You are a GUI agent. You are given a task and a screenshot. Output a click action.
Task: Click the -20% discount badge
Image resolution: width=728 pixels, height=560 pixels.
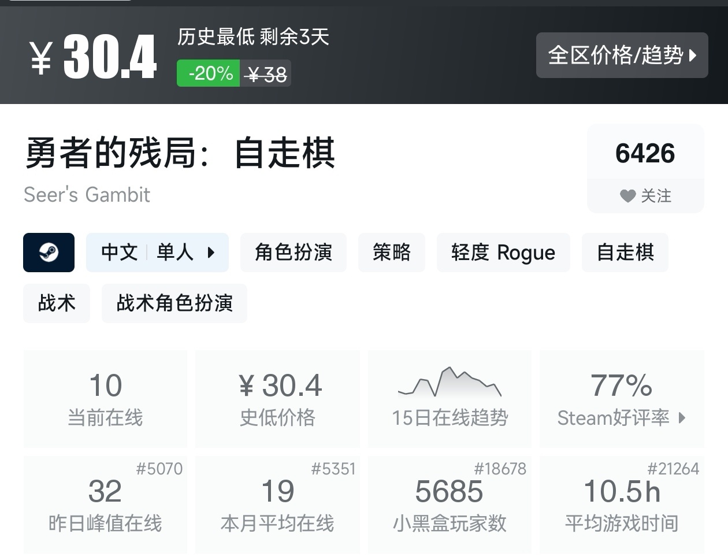(x=209, y=73)
